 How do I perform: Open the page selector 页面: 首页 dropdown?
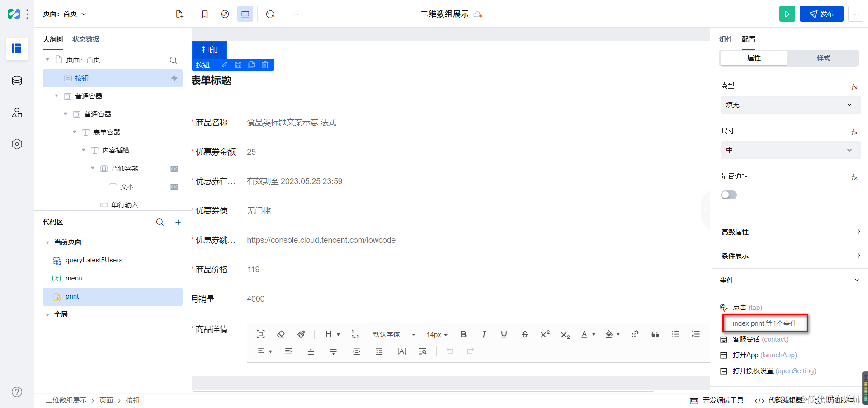tap(64, 14)
